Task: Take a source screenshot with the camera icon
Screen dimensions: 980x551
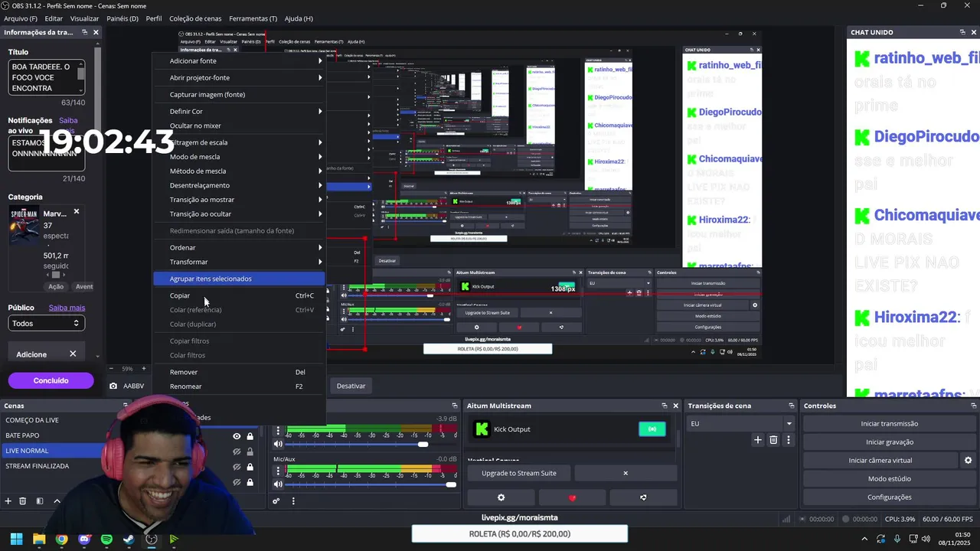Action: pyautogui.click(x=113, y=386)
